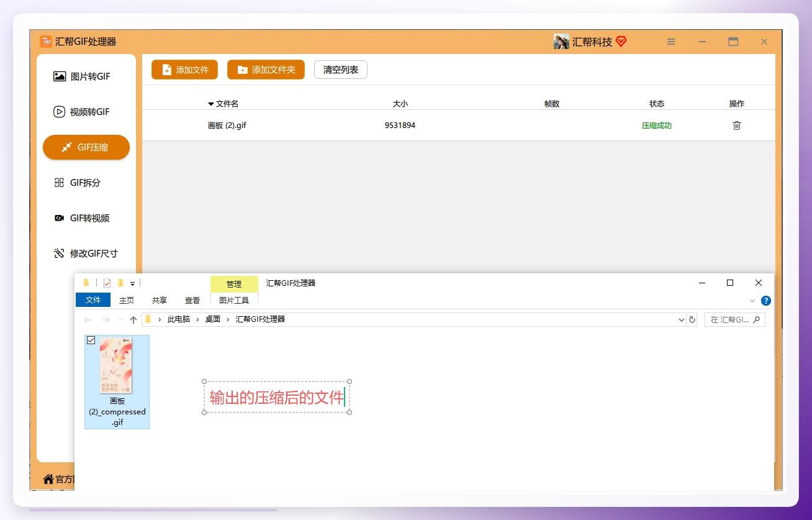Open the GIF转视频 tool

[x=86, y=218]
